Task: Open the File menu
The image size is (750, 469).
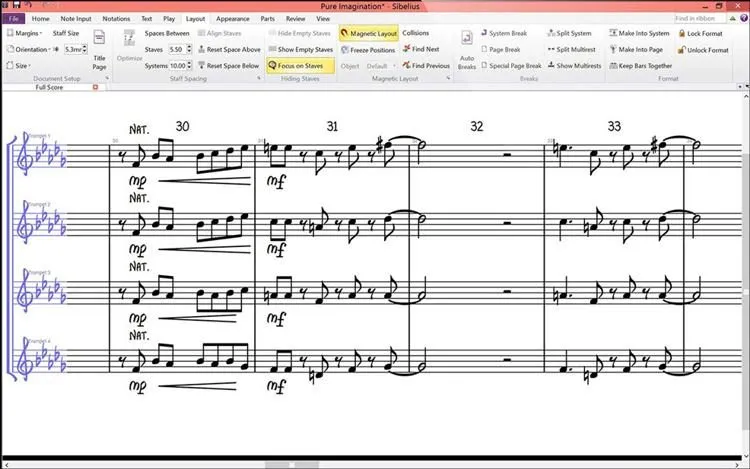Action: [x=13, y=19]
